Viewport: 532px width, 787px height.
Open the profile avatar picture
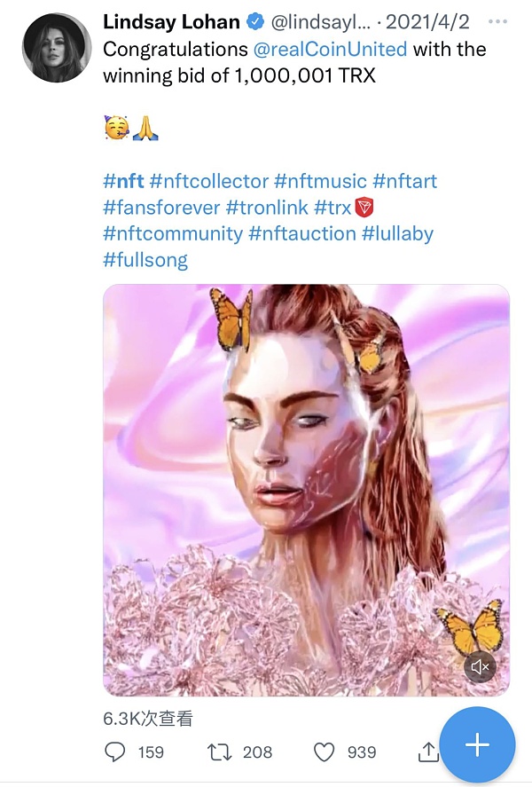(x=55, y=50)
